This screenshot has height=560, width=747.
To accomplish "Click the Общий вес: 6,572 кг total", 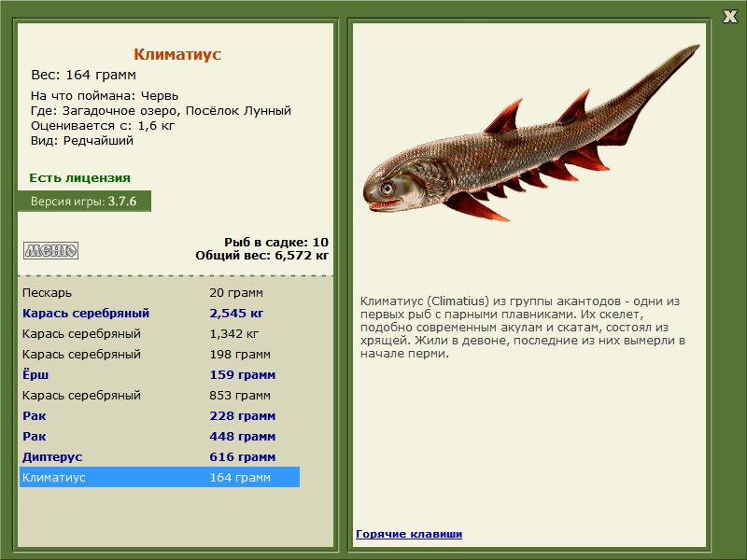I will (262, 255).
